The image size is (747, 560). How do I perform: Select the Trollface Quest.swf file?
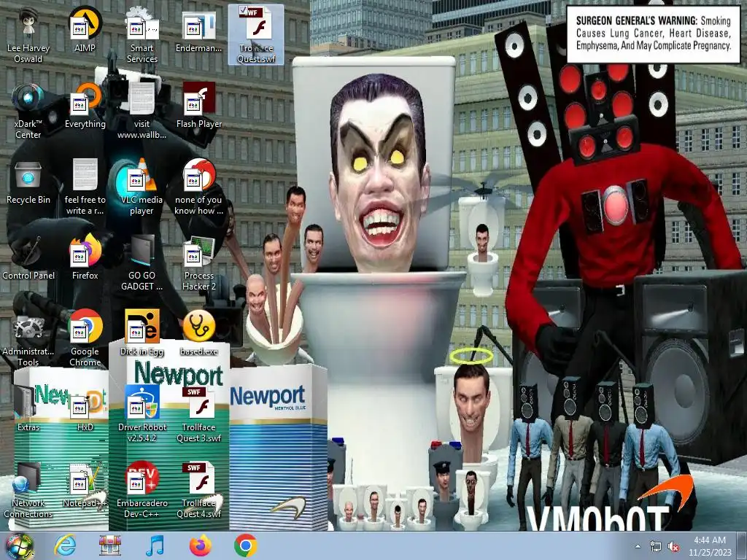coord(256,35)
